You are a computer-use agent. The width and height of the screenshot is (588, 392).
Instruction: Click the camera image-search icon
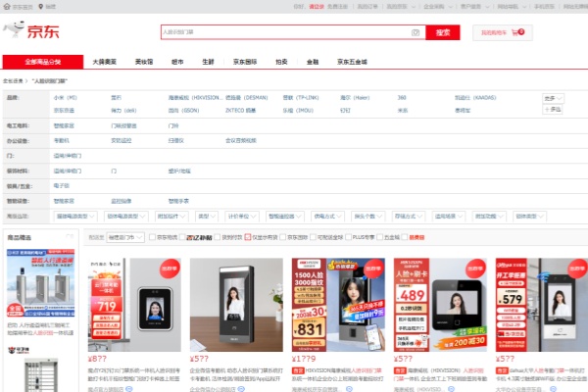point(416,32)
